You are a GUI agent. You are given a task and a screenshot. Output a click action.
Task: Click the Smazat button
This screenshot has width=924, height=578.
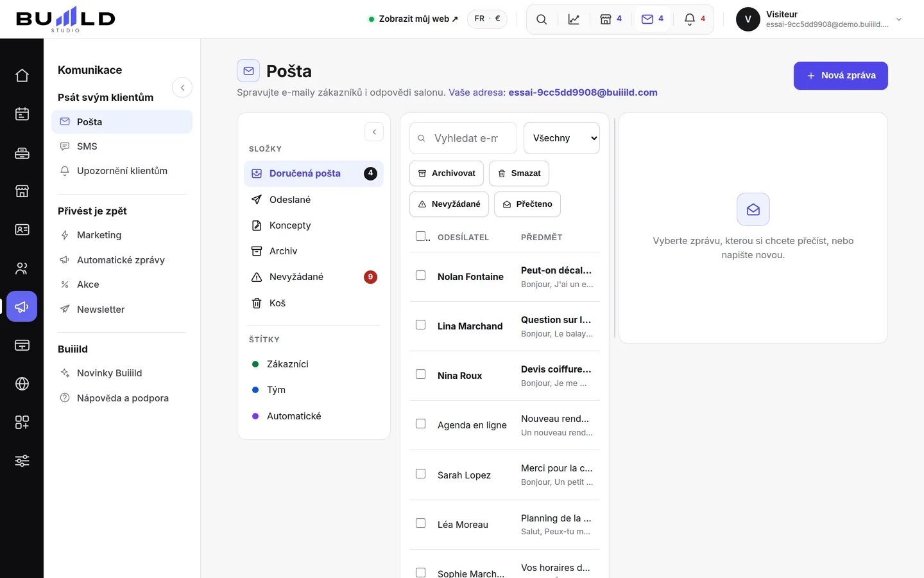point(519,173)
